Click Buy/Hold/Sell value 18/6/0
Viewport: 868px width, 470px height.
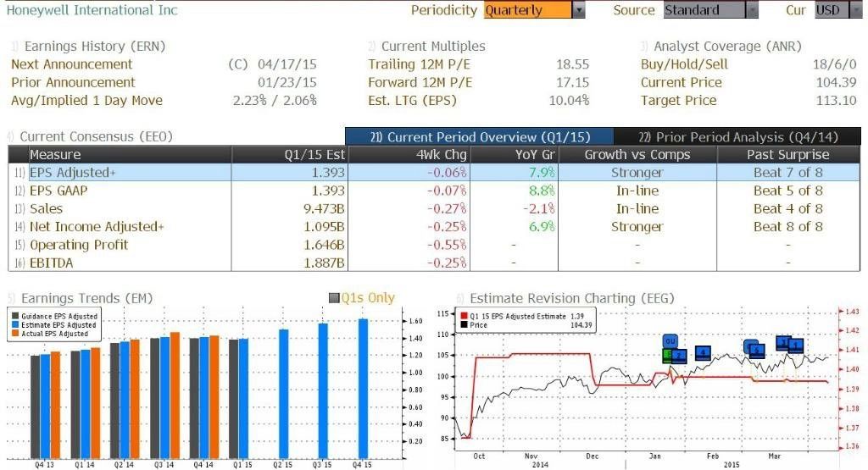(834, 64)
